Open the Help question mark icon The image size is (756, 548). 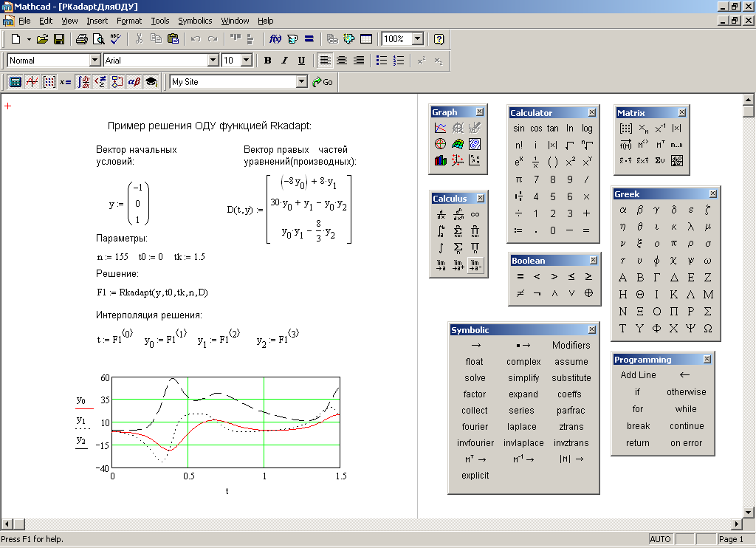coord(439,39)
